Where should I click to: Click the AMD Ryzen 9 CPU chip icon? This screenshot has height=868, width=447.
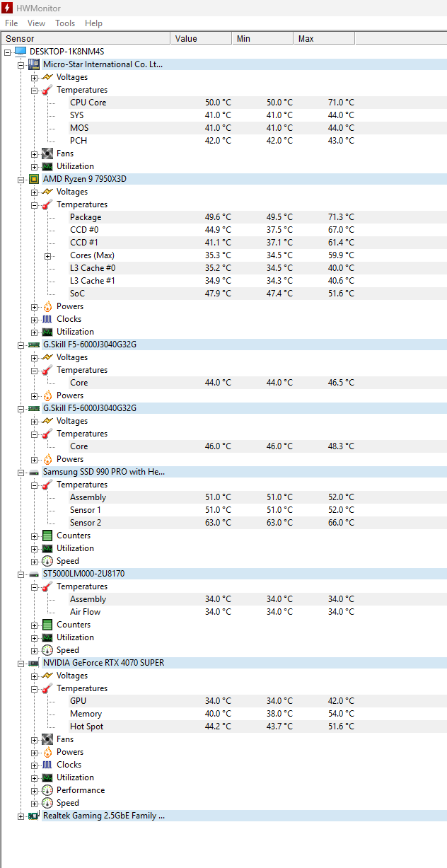tap(34, 179)
